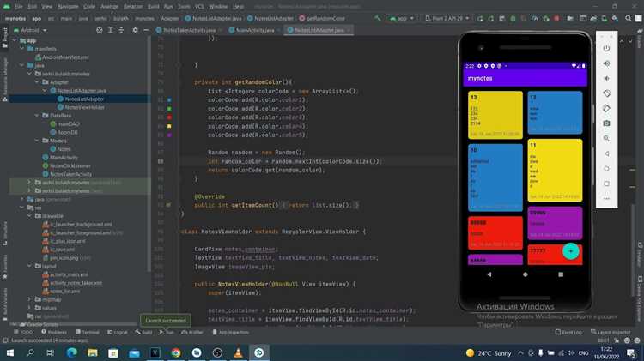The image size is (644, 361).
Task: Open Chrome from the Windows taskbar
Action: 175,352
